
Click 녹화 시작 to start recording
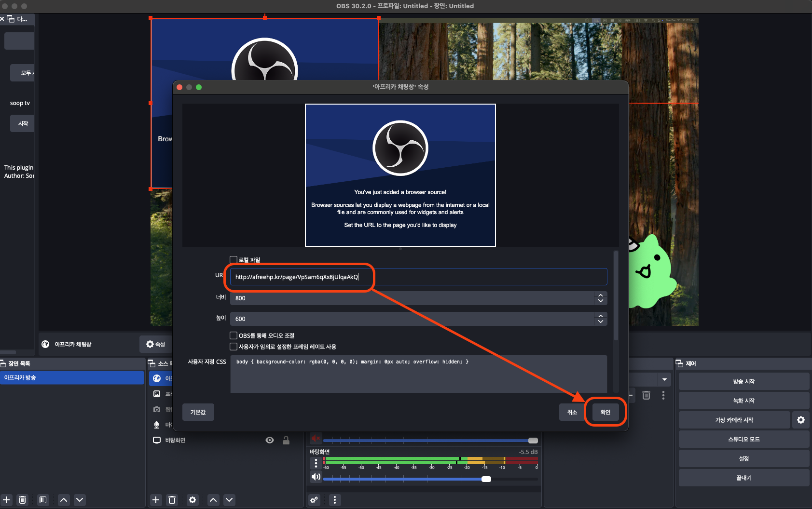click(744, 401)
